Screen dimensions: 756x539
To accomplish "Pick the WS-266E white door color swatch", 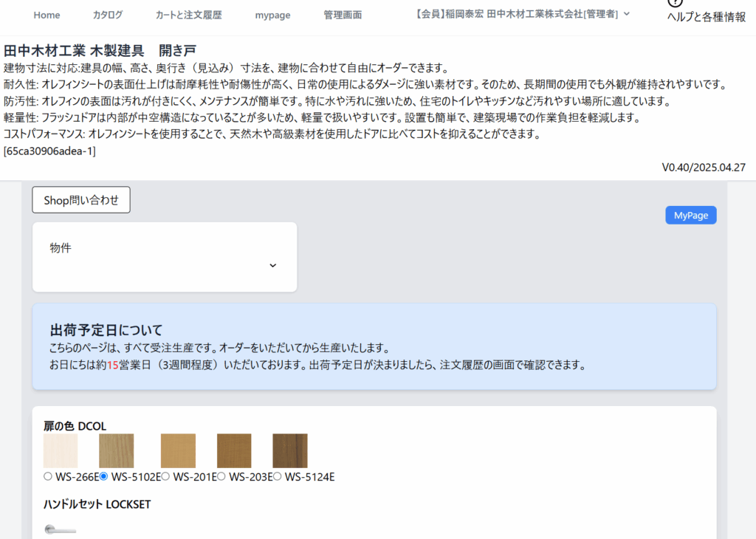I will pyautogui.click(x=61, y=451).
